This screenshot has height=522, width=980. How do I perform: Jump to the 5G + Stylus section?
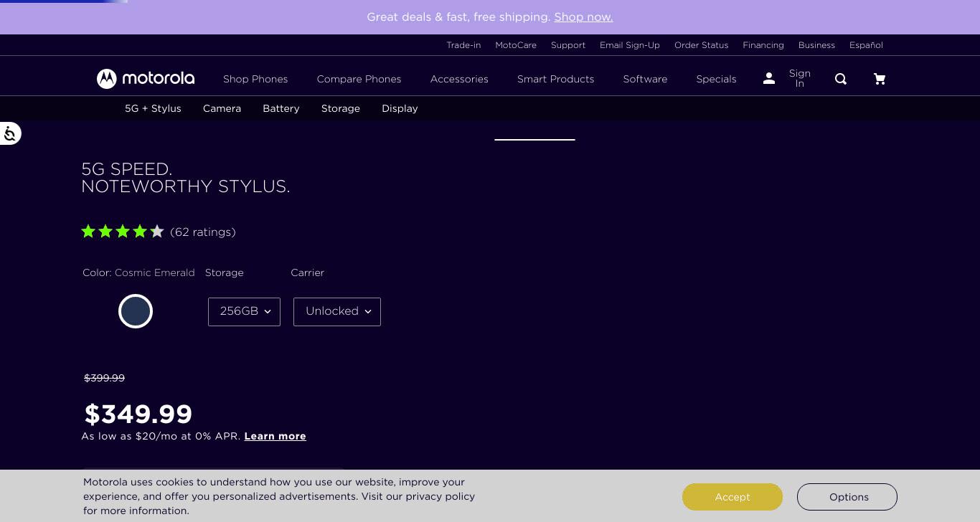pos(153,108)
